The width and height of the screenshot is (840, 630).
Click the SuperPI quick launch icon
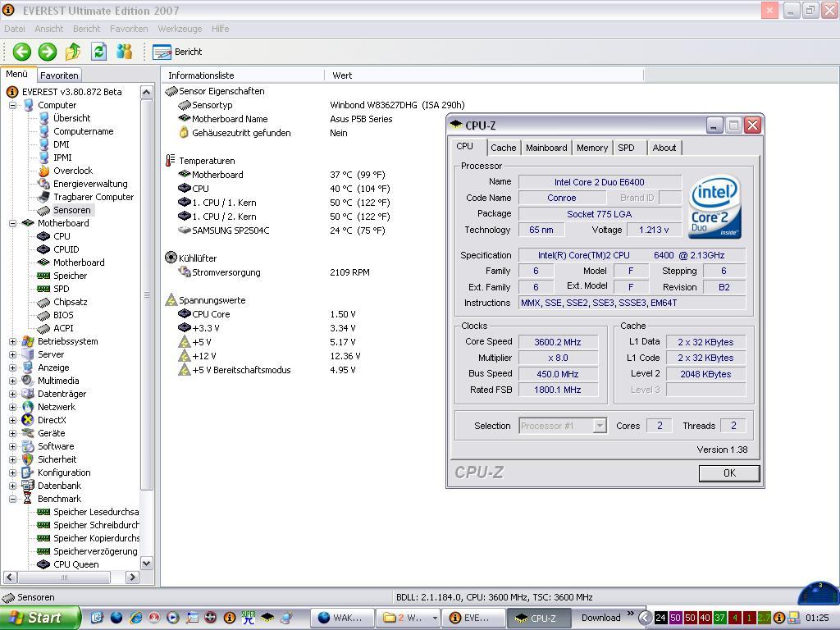249,618
